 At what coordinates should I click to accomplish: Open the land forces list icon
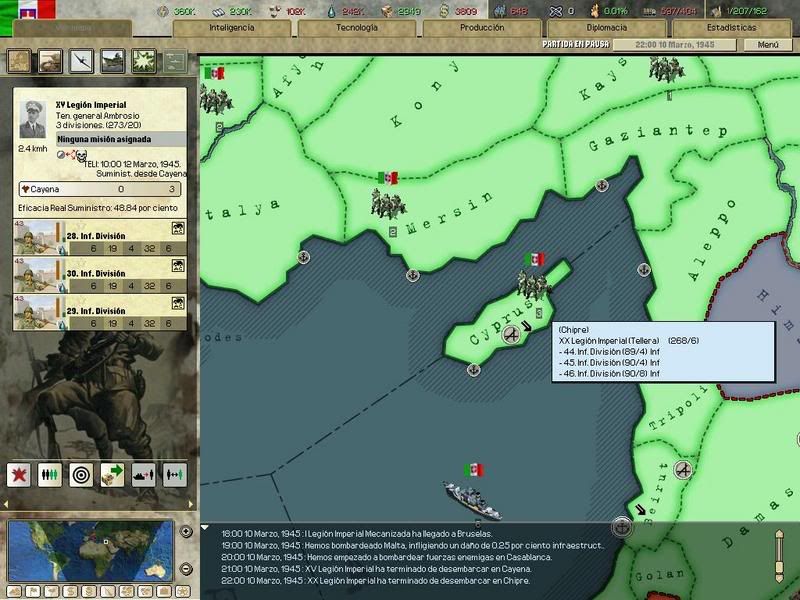coord(50,61)
